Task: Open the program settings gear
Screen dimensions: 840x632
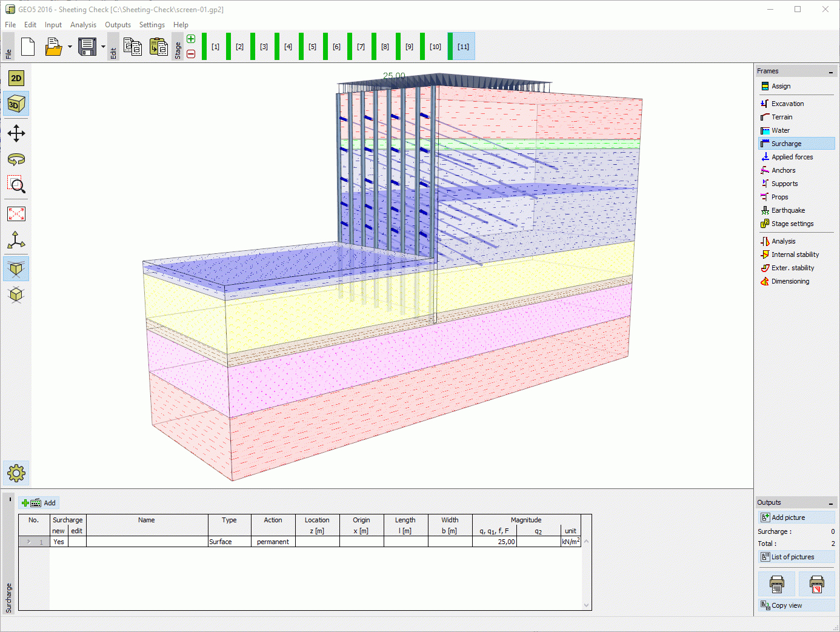Action: click(x=16, y=473)
